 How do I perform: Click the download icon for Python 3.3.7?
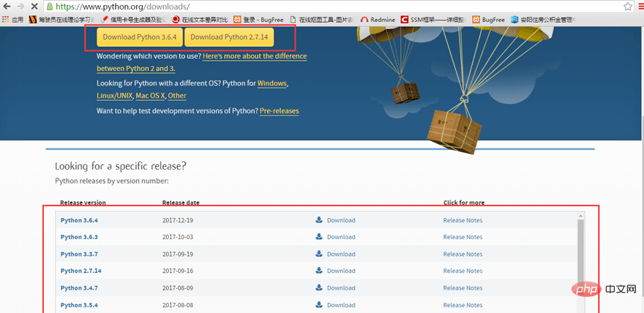point(319,254)
